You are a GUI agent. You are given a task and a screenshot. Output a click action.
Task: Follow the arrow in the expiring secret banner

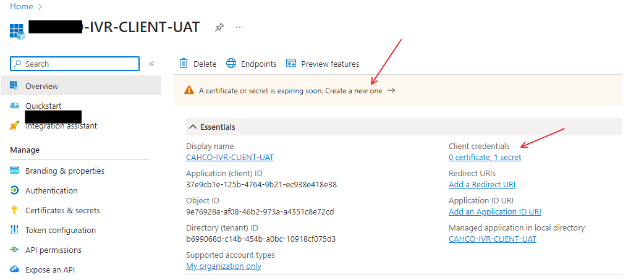[391, 90]
